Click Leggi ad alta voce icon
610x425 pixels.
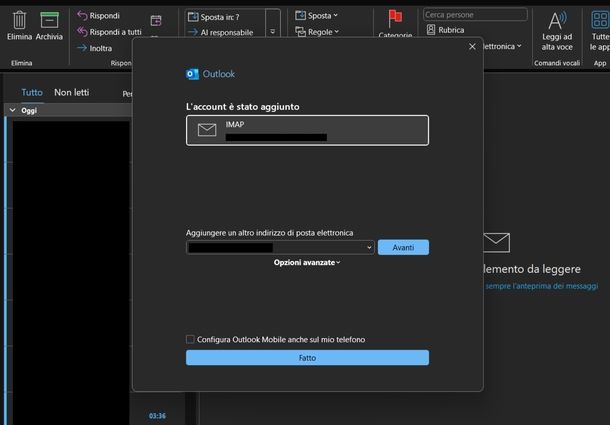coord(557,20)
